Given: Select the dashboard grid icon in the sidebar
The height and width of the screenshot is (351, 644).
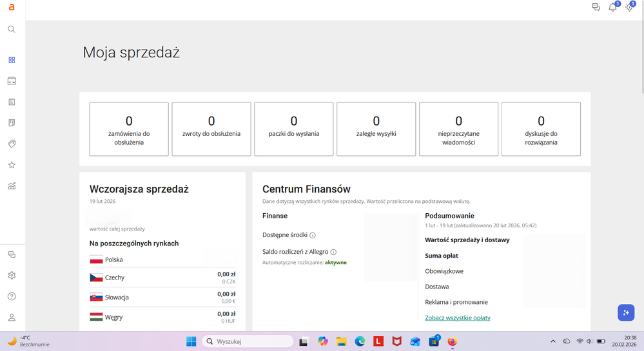Looking at the screenshot, I should [x=12, y=60].
